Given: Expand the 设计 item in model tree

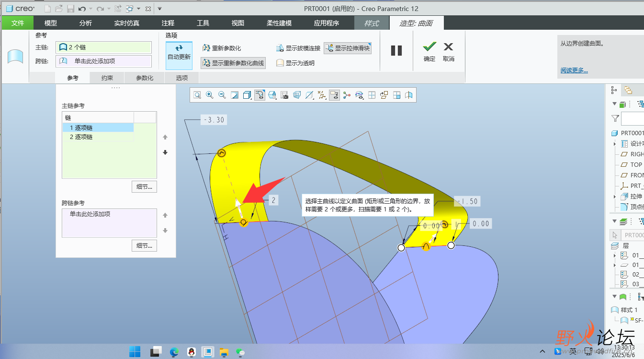Looking at the screenshot, I should [615, 144].
